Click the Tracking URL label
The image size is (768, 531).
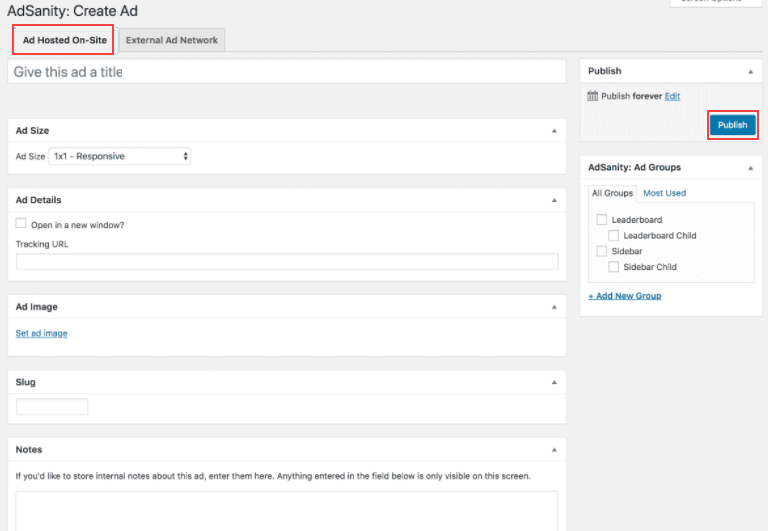(42, 244)
